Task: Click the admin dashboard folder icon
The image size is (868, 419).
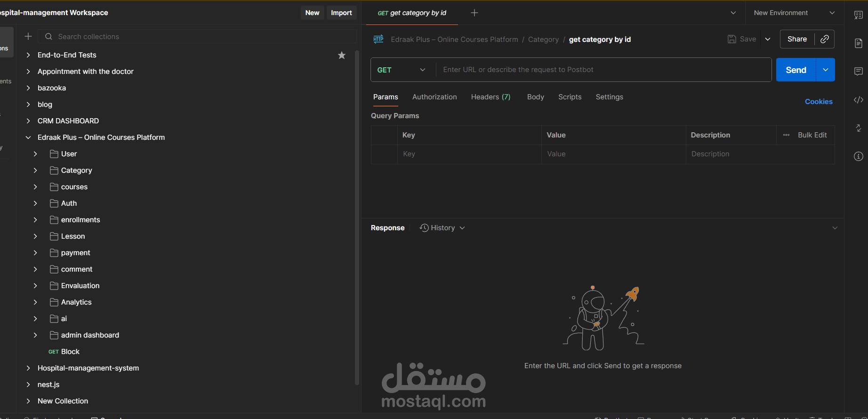Action: (x=54, y=335)
